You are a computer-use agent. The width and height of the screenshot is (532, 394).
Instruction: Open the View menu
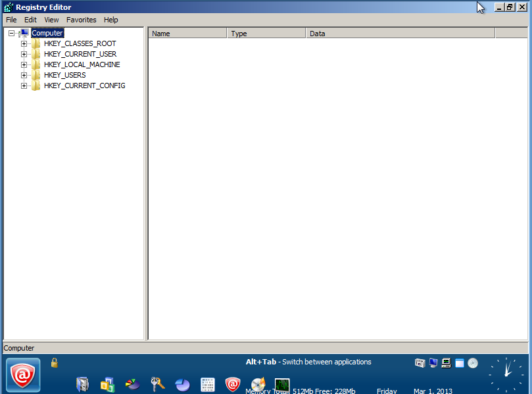[x=51, y=20]
